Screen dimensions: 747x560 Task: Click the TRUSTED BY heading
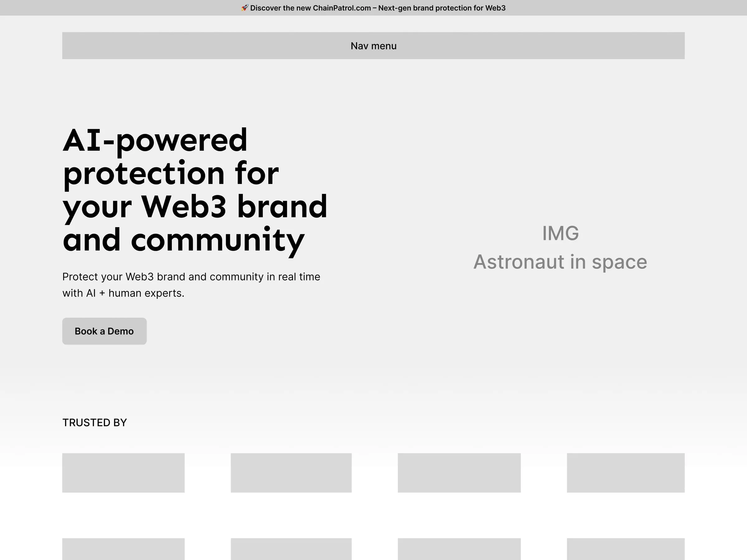click(x=95, y=422)
